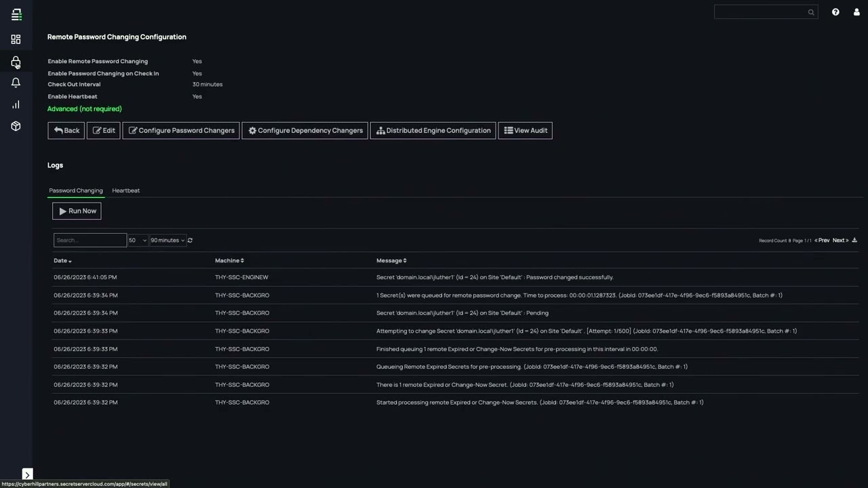Click 'Record Count 8' text
868x488 pixels.
coord(775,241)
